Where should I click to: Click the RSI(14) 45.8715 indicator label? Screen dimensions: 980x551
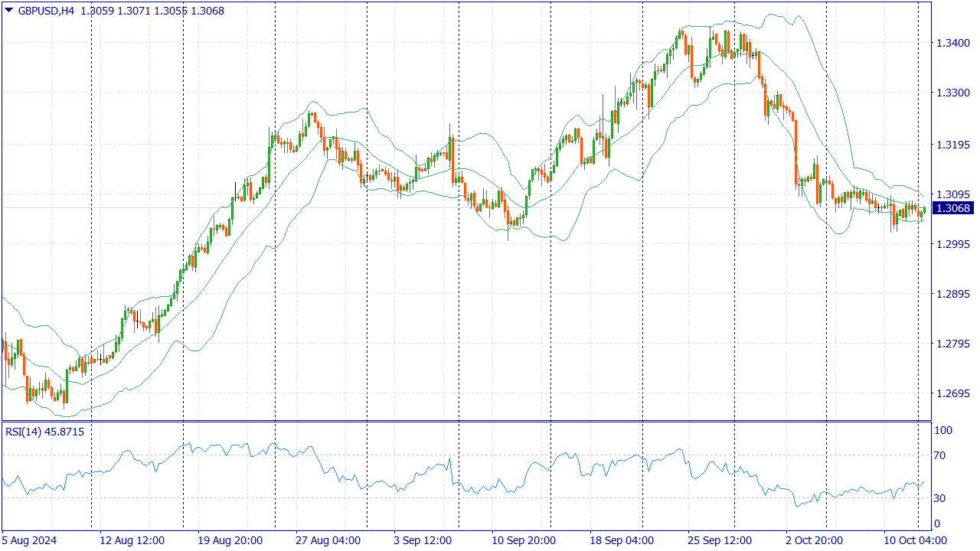click(44, 432)
